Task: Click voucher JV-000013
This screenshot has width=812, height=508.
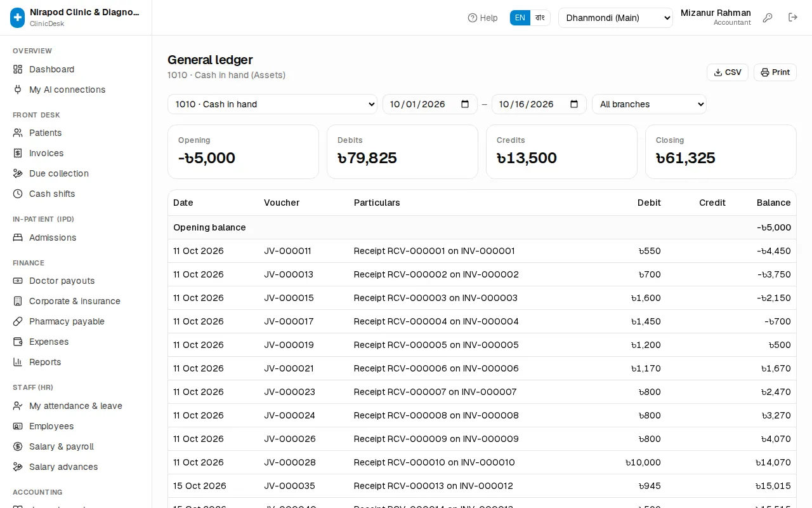Action: (x=289, y=274)
